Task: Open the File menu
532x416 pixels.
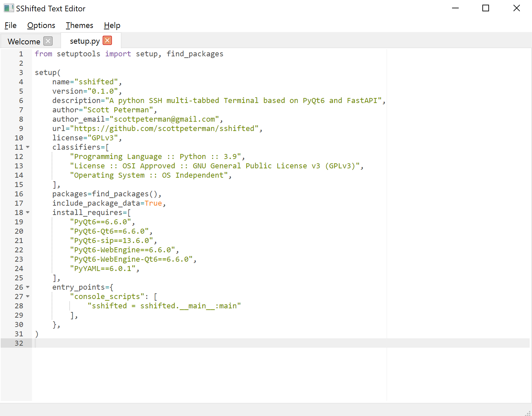Action: tap(11, 25)
